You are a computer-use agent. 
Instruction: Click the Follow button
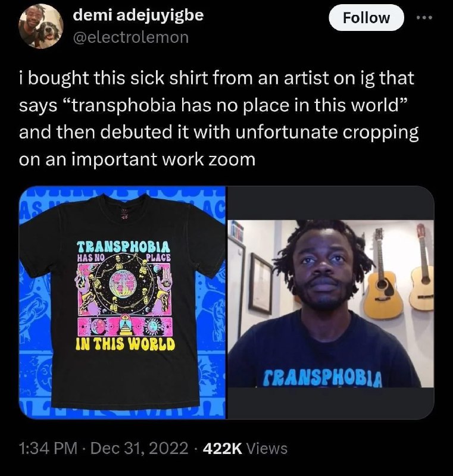(x=367, y=18)
